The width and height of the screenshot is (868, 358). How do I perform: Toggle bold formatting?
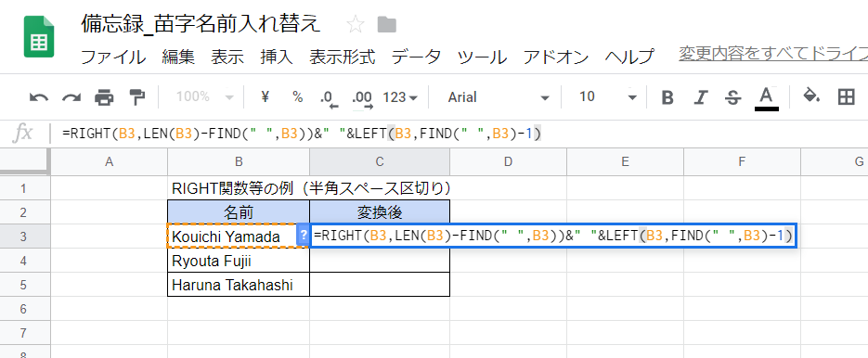(667, 98)
